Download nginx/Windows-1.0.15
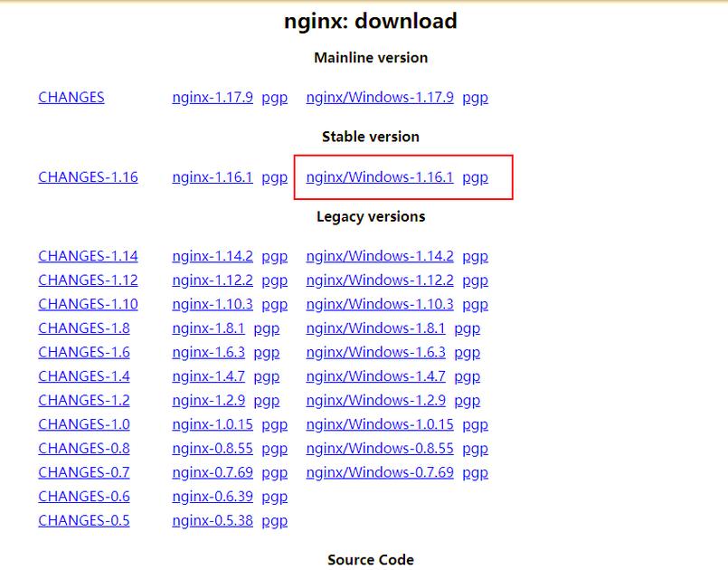The width and height of the screenshot is (728, 570). [380, 424]
